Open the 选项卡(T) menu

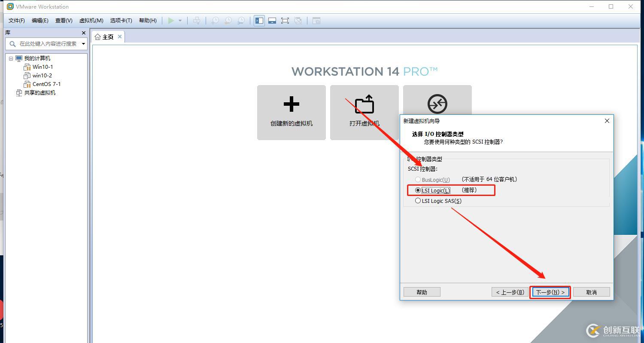(x=121, y=21)
